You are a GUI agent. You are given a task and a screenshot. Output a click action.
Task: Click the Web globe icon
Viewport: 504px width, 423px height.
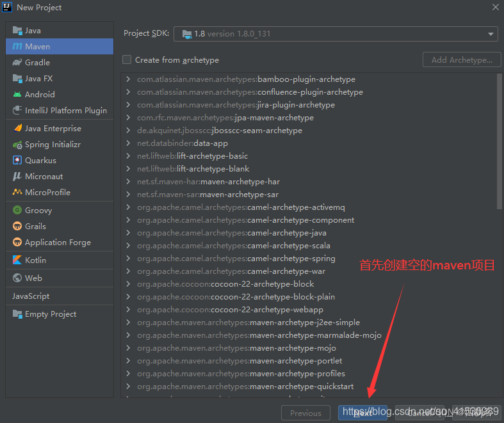point(17,278)
